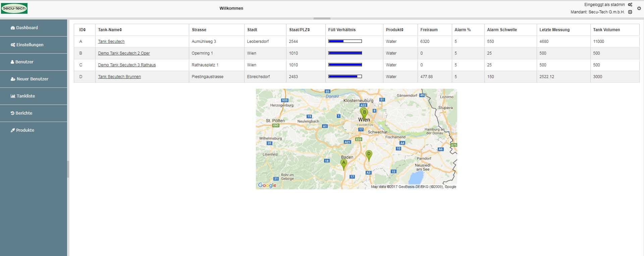Click the sidebar collapse handle
Image resolution: width=644 pixels, height=256 pixels.
pyautogui.click(x=68, y=169)
